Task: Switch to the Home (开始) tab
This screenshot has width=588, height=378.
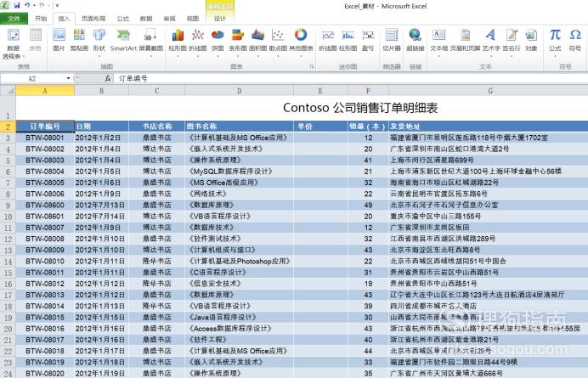Action: (41, 19)
